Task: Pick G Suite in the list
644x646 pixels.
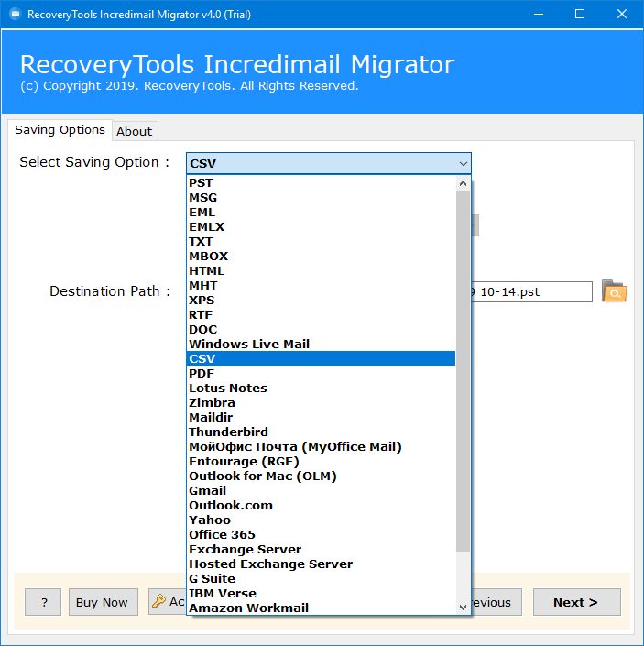Action: 321,578
